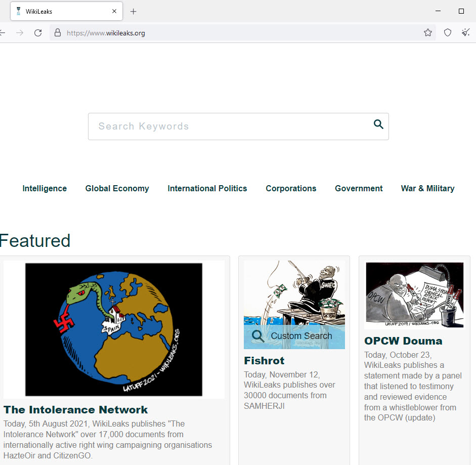Go back with the back arrow
476x465 pixels.
3,33
